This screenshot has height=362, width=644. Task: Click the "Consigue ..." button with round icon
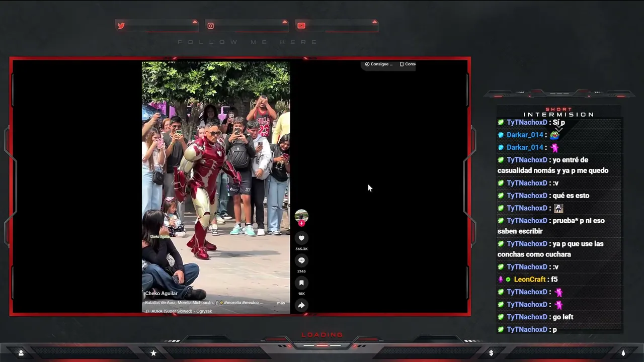click(379, 64)
